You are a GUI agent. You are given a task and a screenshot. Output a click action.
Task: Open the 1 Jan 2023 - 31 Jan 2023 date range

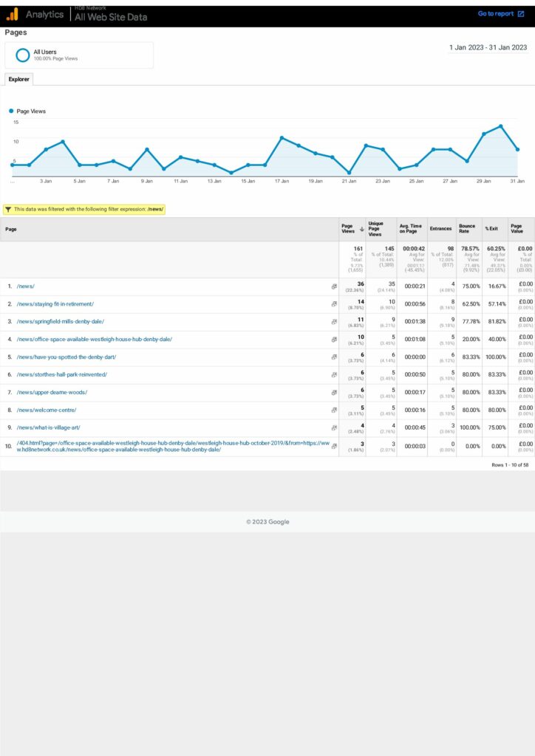pyautogui.click(x=488, y=47)
